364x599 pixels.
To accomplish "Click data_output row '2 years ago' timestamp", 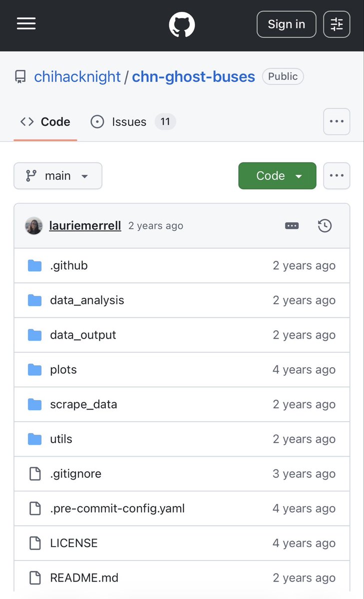I will pos(304,335).
